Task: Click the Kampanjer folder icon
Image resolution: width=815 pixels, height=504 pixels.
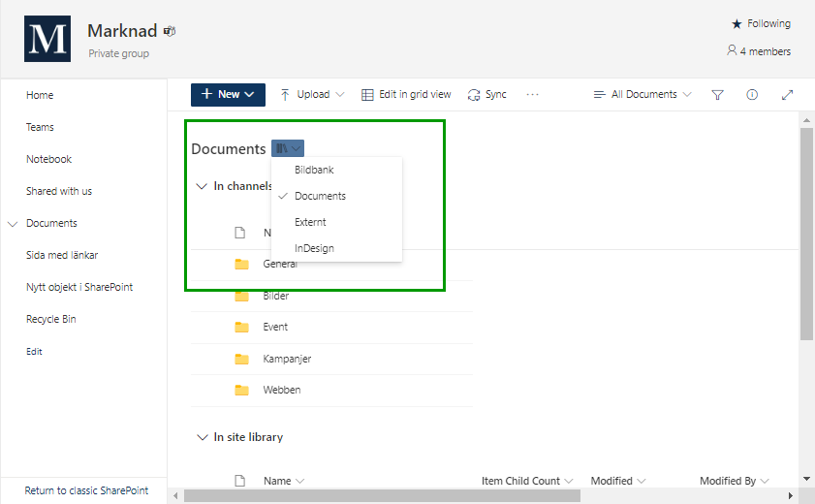Action: (x=242, y=360)
